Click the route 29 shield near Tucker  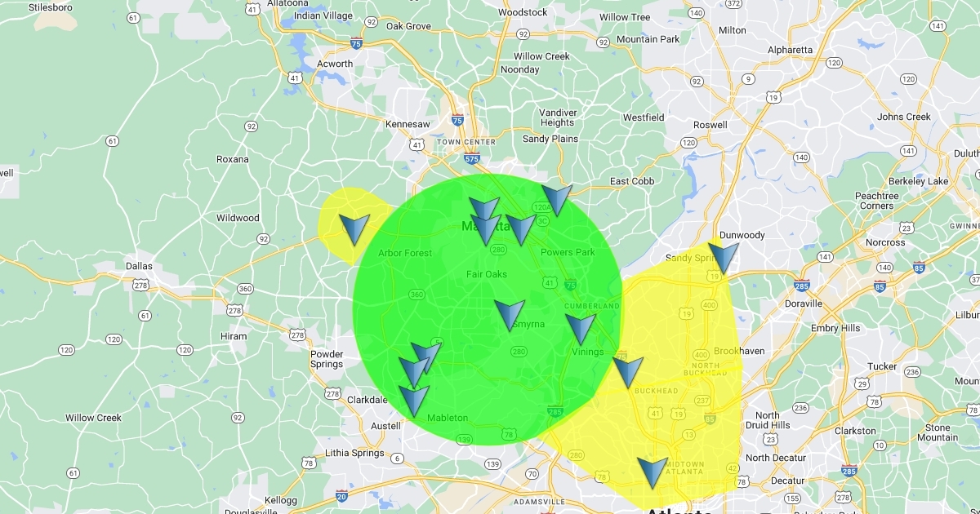[x=862, y=383]
